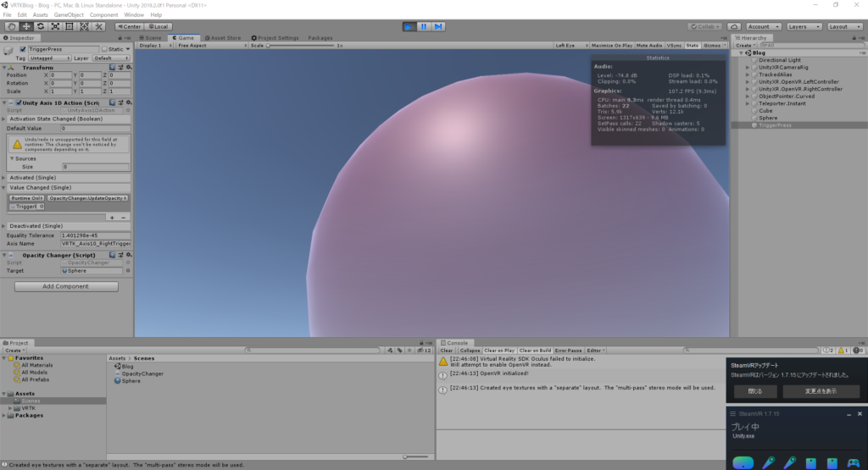The width and height of the screenshot is (868, 470).
Task: Click the Play button
Action: tap(409, 26)
